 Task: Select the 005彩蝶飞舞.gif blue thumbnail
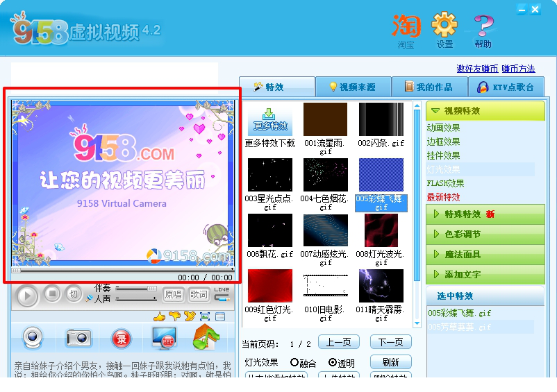[x=381, y=175]
